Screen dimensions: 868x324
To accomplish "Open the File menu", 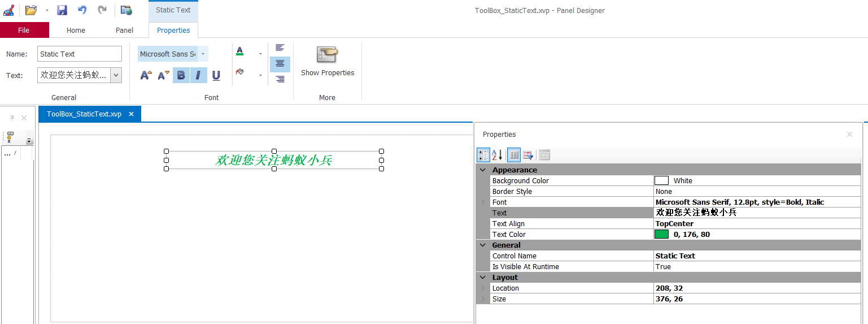I will 24,31.
